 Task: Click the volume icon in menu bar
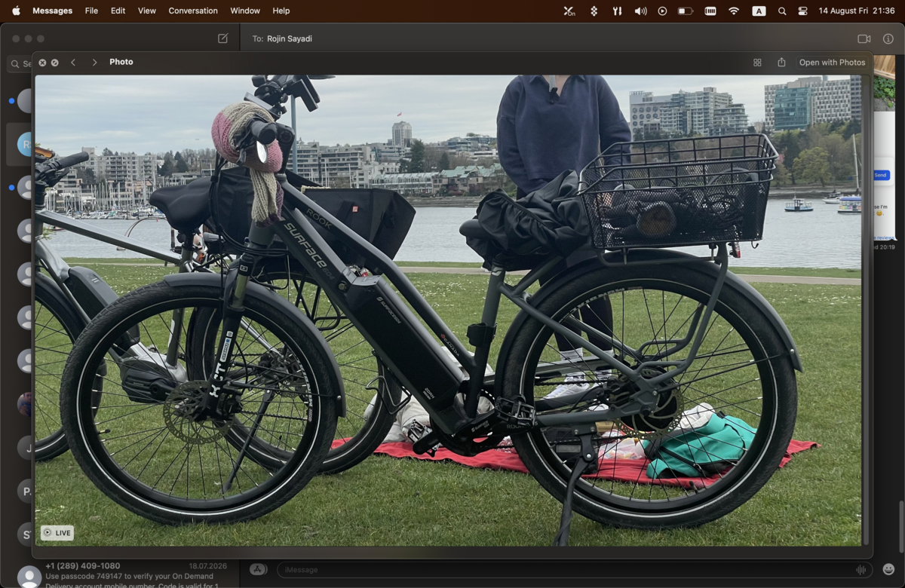(640, 11)
